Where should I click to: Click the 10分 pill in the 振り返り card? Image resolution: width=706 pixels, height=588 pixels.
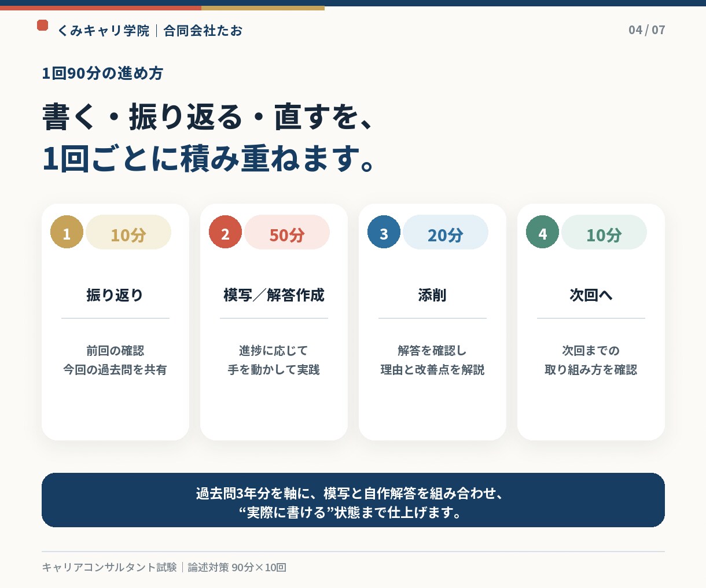click(x=128, y=232)
